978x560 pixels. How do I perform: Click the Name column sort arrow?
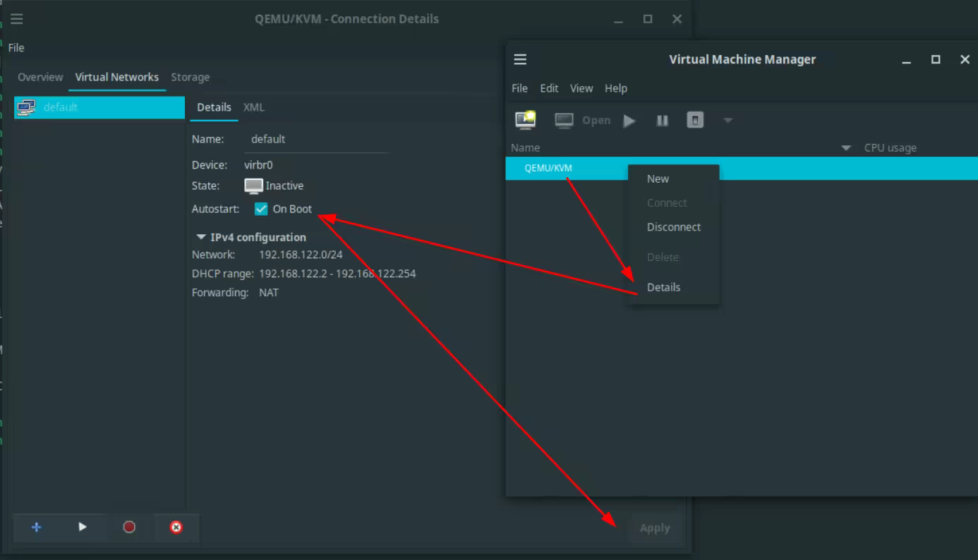coord(846,148)
